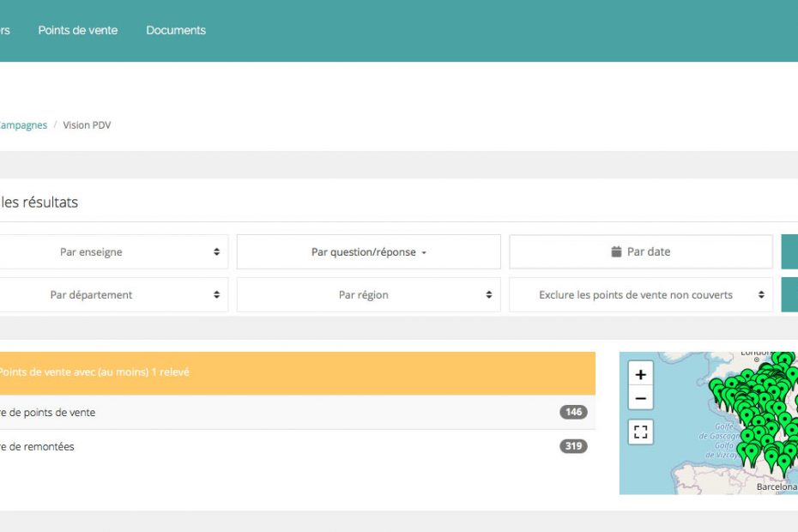Click the 319 count badge
Screen dimensions: 798x532
pyautogui.click(x=573, y=446)
